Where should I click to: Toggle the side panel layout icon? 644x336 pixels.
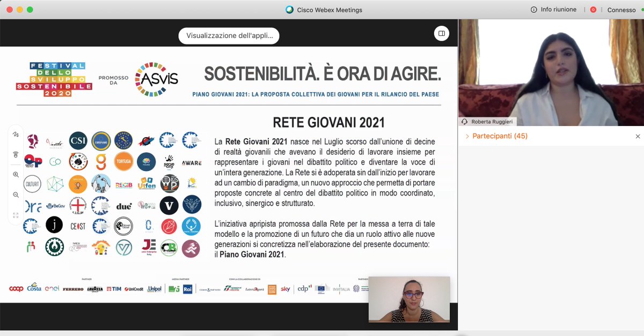pos(442,33)
